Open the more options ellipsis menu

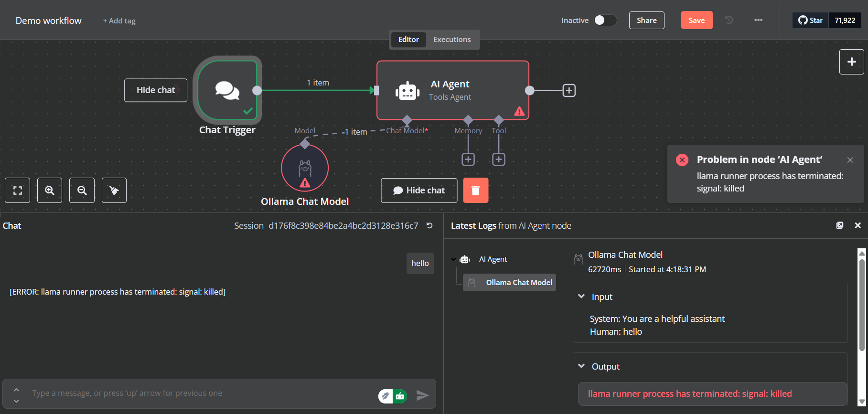pos(758,20)
